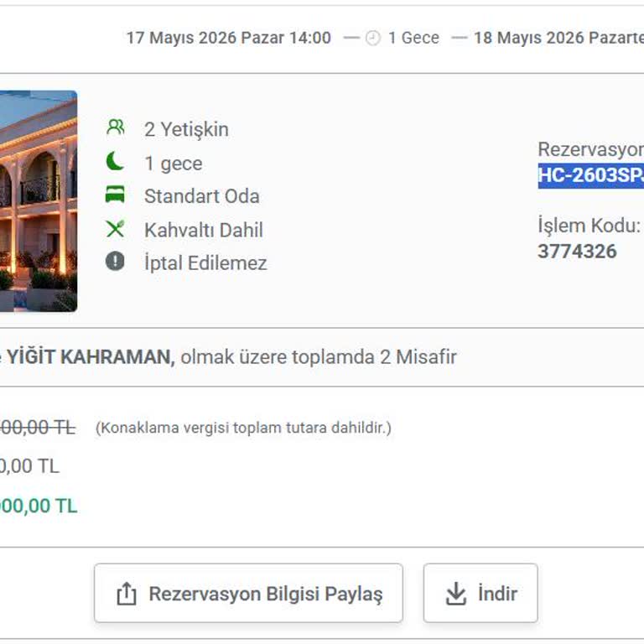This screenshot has width=644, height=644.
Task: Click the crossed fork and knife meal icon
Action: coord(116,229)
